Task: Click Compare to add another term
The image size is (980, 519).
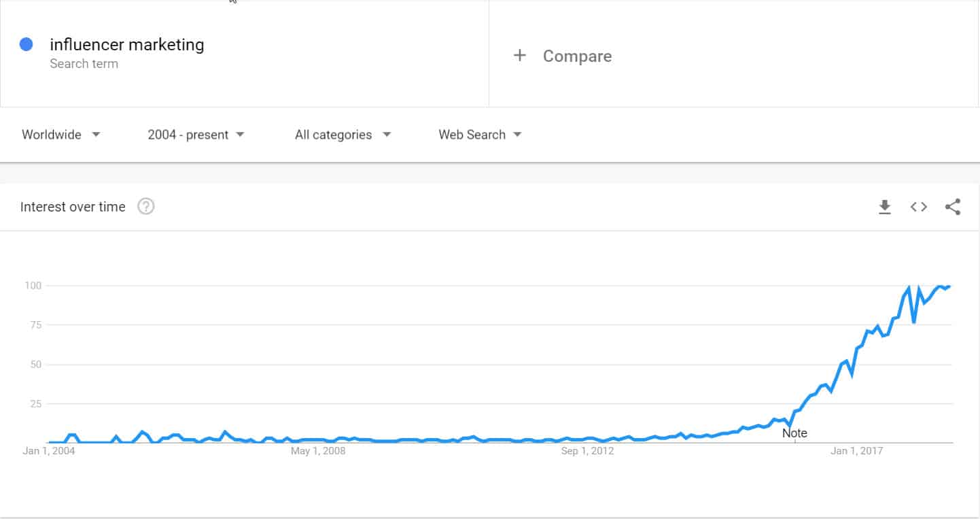Action: pyautogui.click(x=577, y=56)
